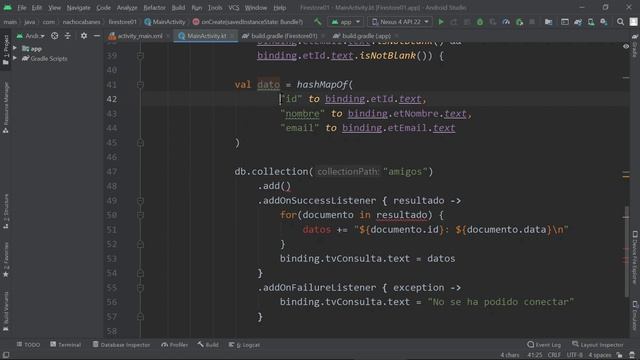The width and height of the screenshot is (640, 360).
Task: Run the app with green play button
Action: pyautogui.click(x=441, y=22)
